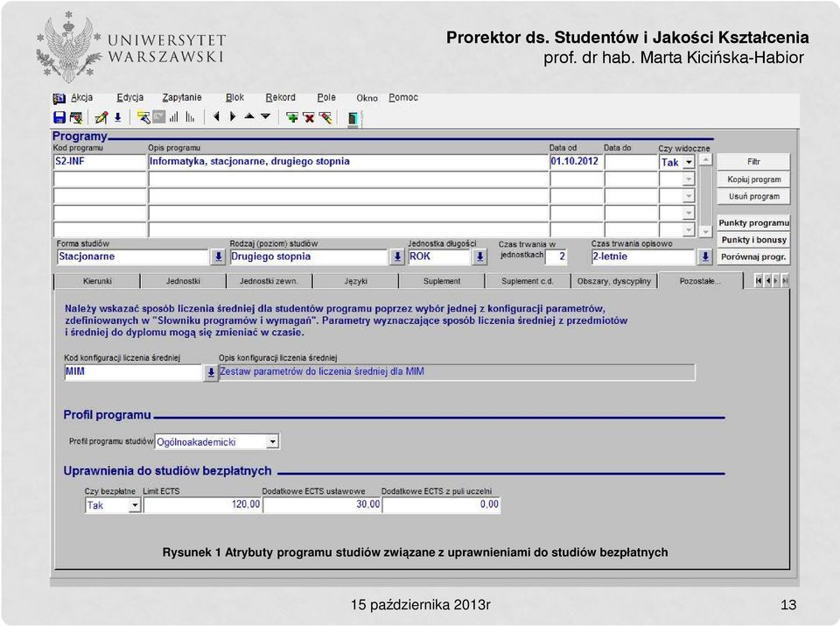Image resolution: width=840 pixels, height=626 pixels.
Task: Switch to the Kierunki tab
Action: pos(97,281)
